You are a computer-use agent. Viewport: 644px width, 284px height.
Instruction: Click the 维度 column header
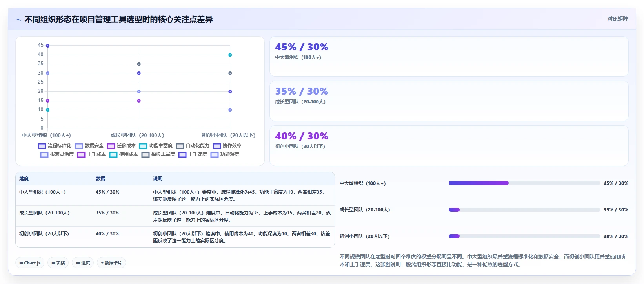(24, 178)
